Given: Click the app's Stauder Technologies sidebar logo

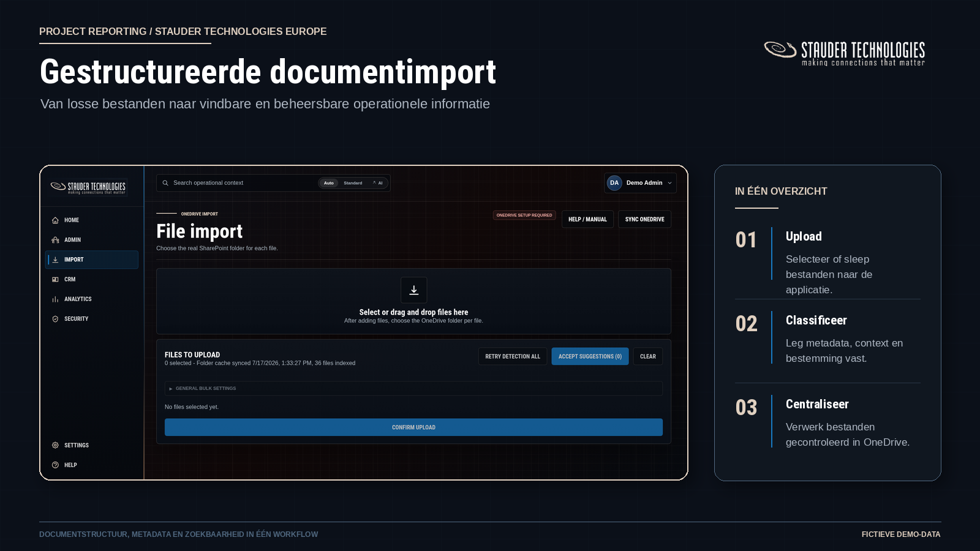Looking at the screenshot, I should (x=88, y=187).
